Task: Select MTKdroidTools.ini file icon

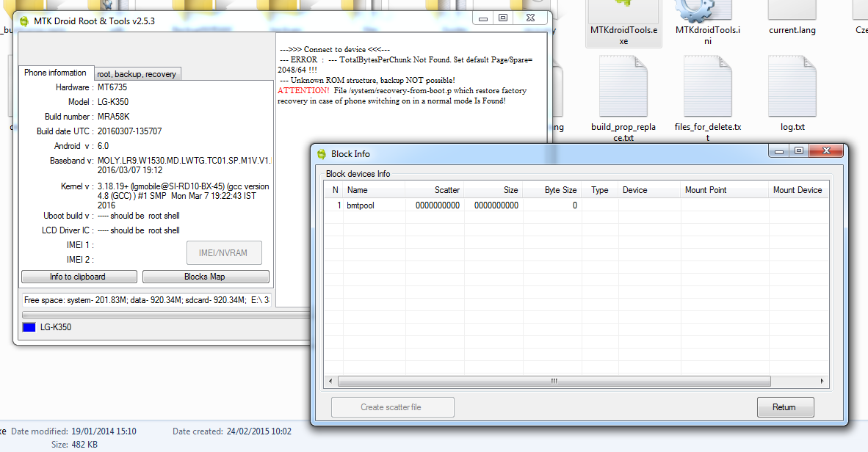Action: (707, 23)
